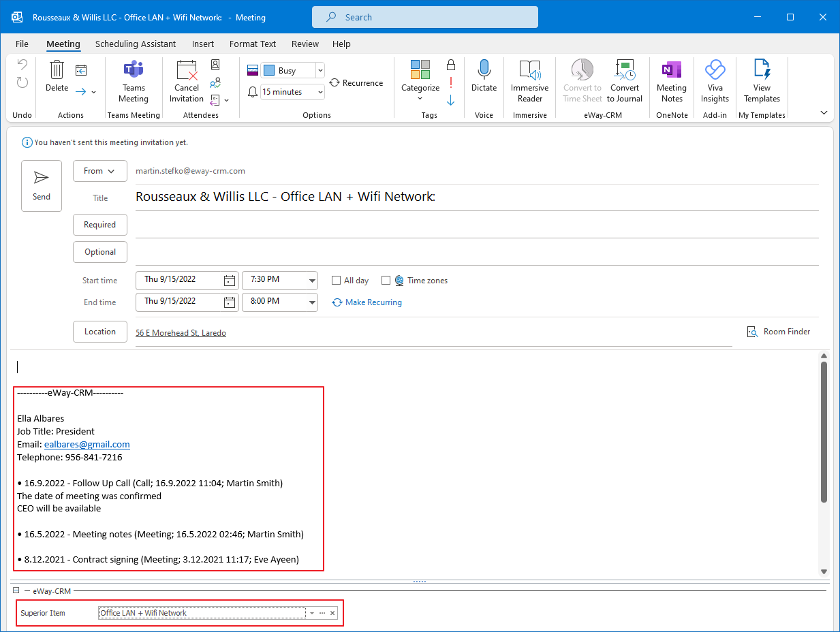Set Low Importance with blue down arrow
The height and width of the screenshot is (632, 840).
450,101
